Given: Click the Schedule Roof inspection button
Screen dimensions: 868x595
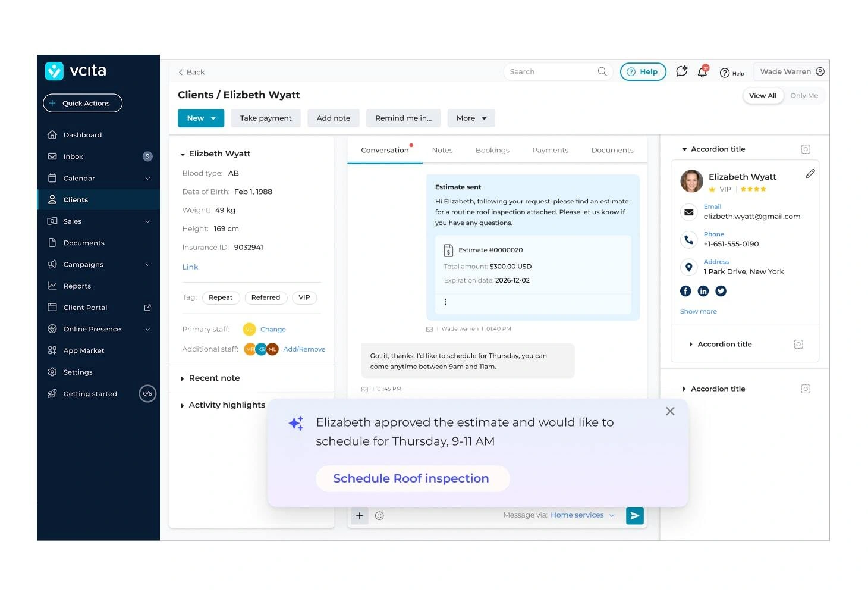Looking at the screenshot, I should click(x=412, y=478).
